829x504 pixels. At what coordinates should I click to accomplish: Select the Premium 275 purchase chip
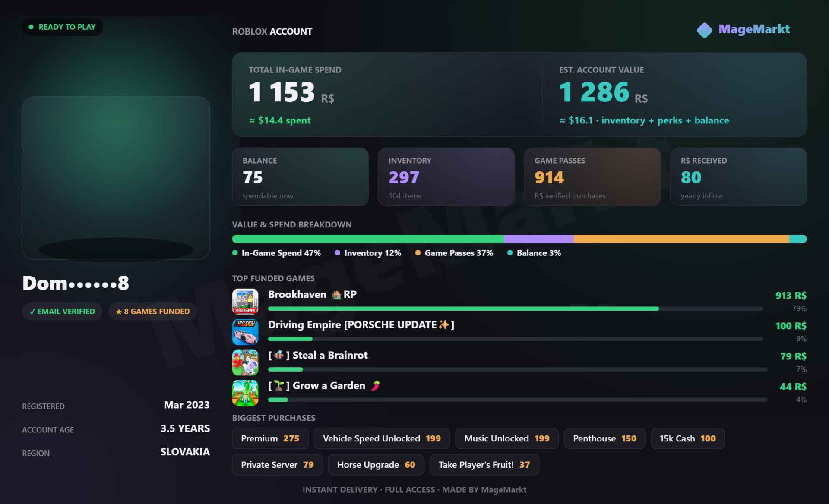[x=270, y=438]
